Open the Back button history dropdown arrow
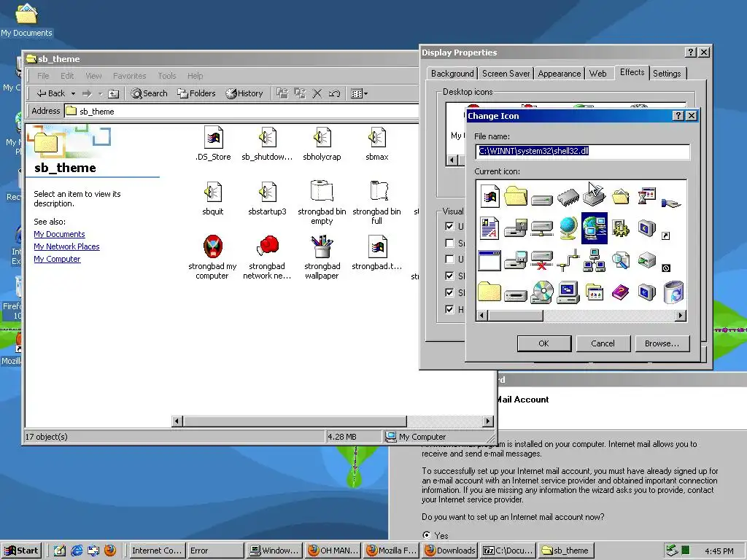 (73, 93)
